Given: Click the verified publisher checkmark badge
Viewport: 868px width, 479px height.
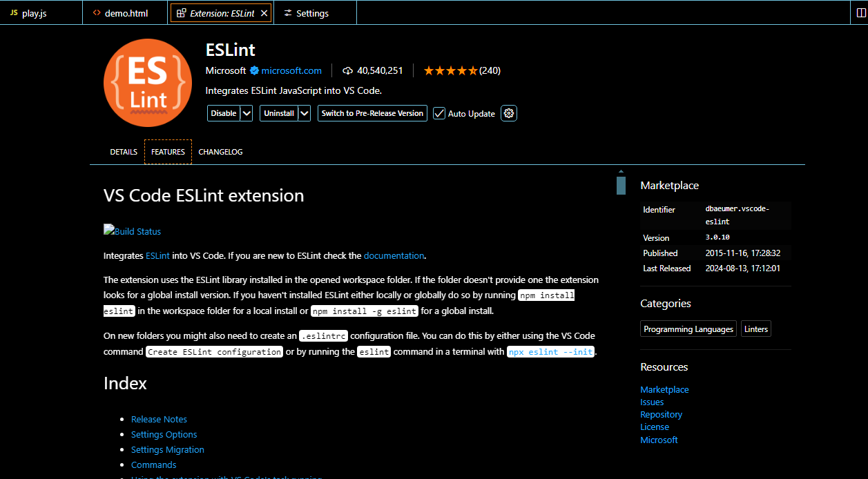Looking at the screenshot, I should (x=255, y=70).
